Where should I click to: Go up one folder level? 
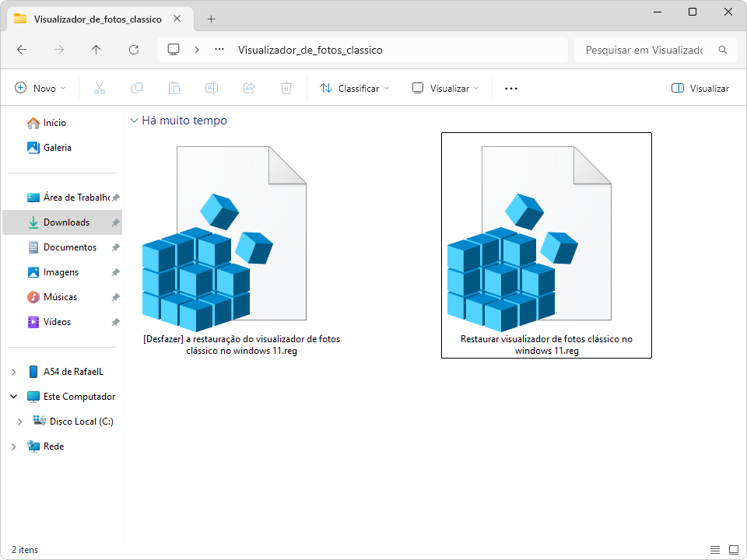click(96, 50)
